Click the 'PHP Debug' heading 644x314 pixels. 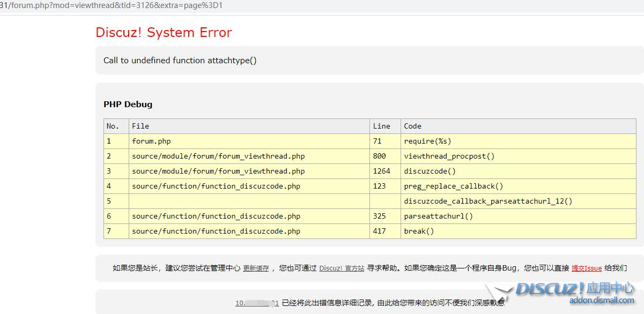tap(128, 104)
